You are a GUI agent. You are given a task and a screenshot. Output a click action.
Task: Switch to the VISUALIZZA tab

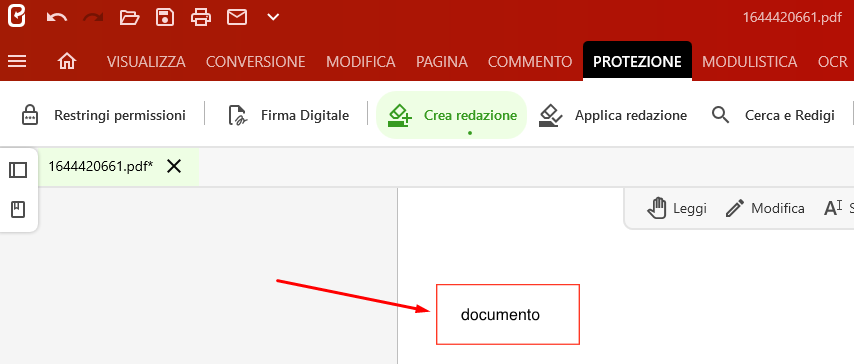coord(146,62)
